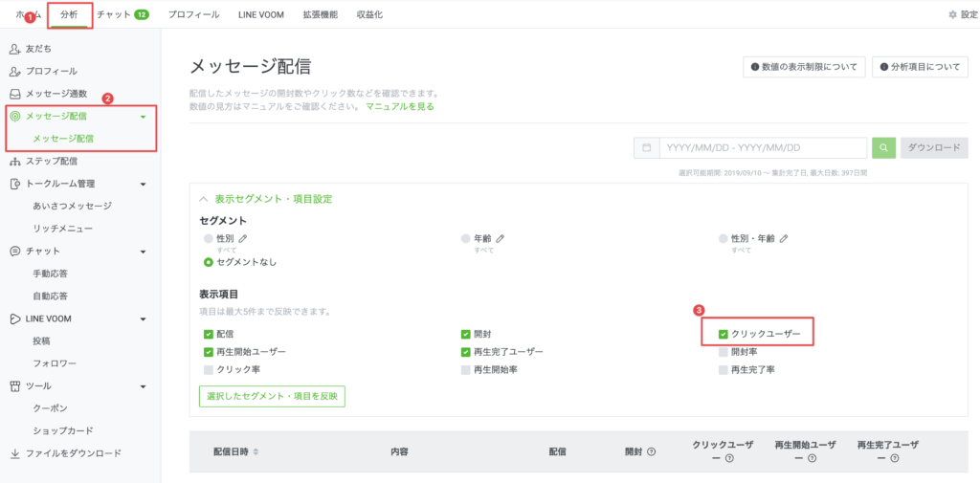Click the green search magnifier button
Image resolution: width=980 pixels, height=483 pixels.
883,148
